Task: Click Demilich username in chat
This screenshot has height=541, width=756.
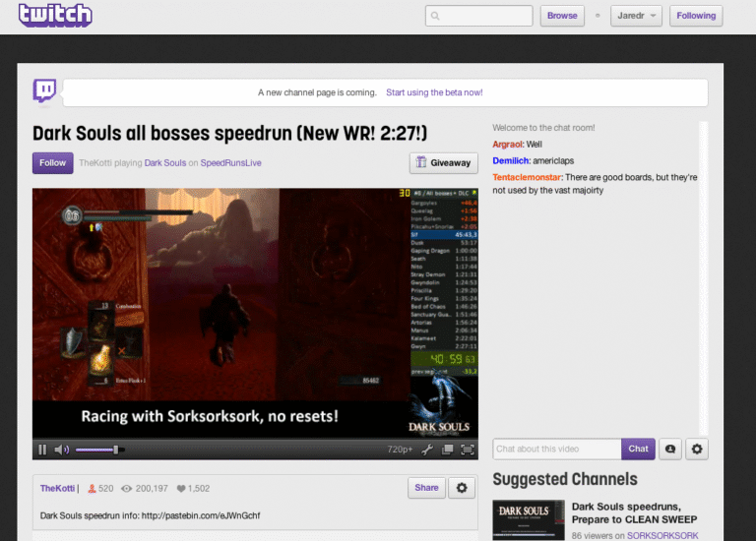Action: point(511,160)
